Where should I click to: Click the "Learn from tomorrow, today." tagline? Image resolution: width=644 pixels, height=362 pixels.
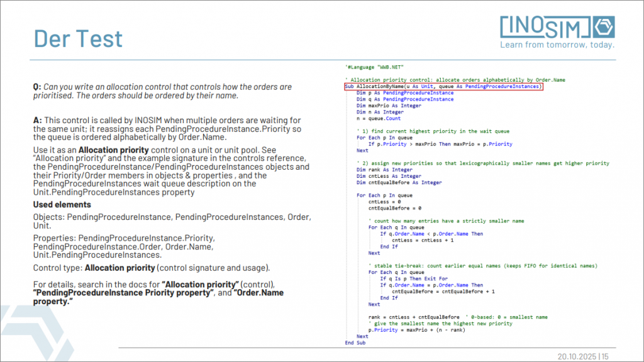coord(557,45)
